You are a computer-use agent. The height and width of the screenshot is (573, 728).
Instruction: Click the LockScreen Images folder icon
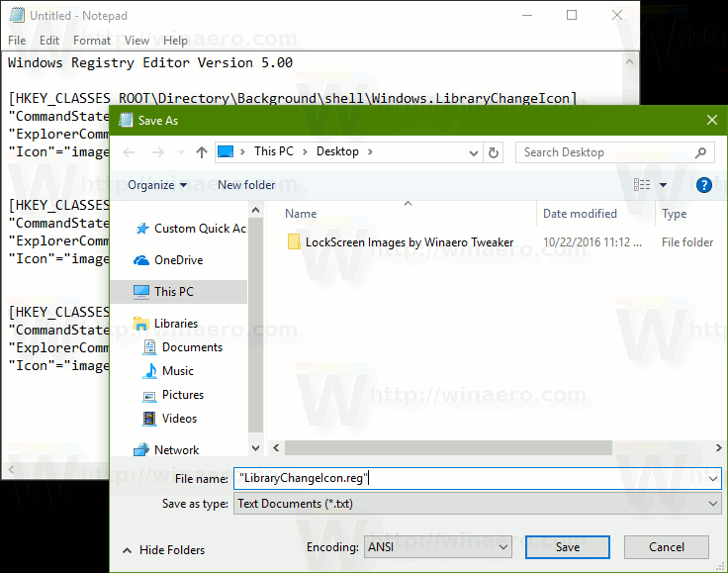click(294, 241)
